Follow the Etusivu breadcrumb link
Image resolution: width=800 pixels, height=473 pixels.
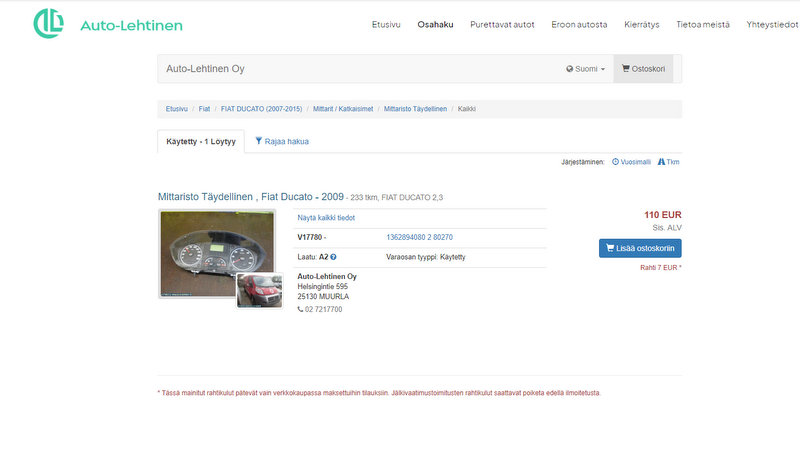pyautogui.click(x=177, y=109)
